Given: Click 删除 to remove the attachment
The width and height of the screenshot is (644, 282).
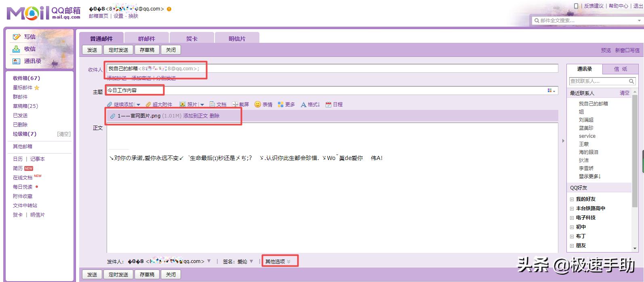Looking at the screenshot, I should [x=215, y=116].
